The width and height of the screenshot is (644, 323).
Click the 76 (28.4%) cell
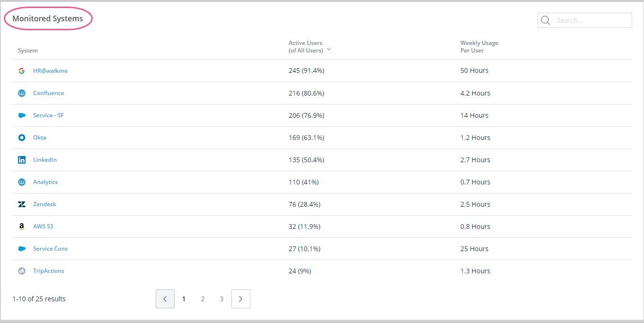(304, 204)
